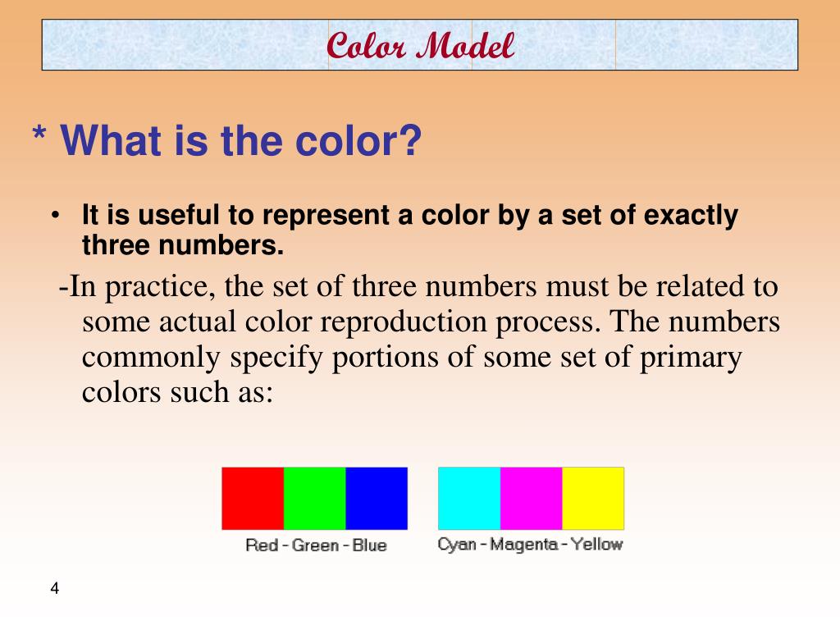
Task: Click the bullet point before 'It is useful'
Action: (x=55, y=216)
